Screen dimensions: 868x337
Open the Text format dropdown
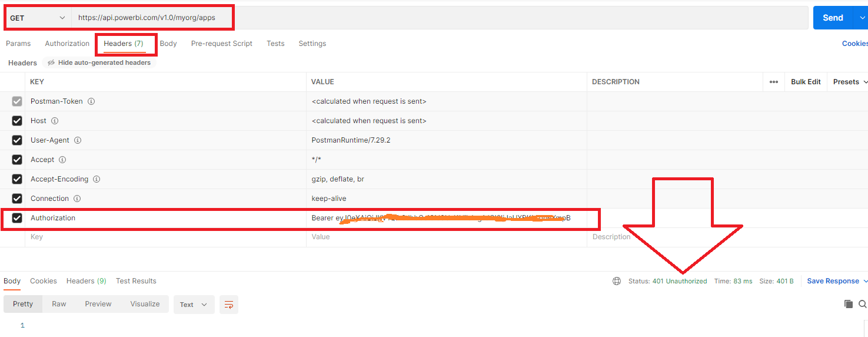[194, 305]
